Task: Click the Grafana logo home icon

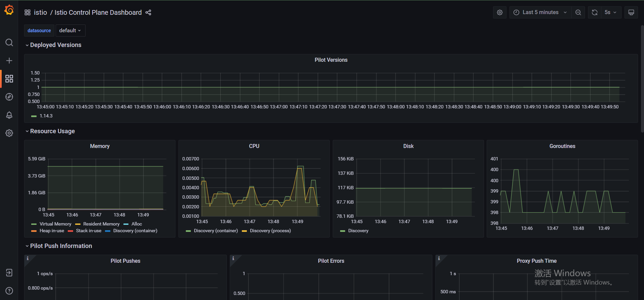Action: [x=9, y=10]
